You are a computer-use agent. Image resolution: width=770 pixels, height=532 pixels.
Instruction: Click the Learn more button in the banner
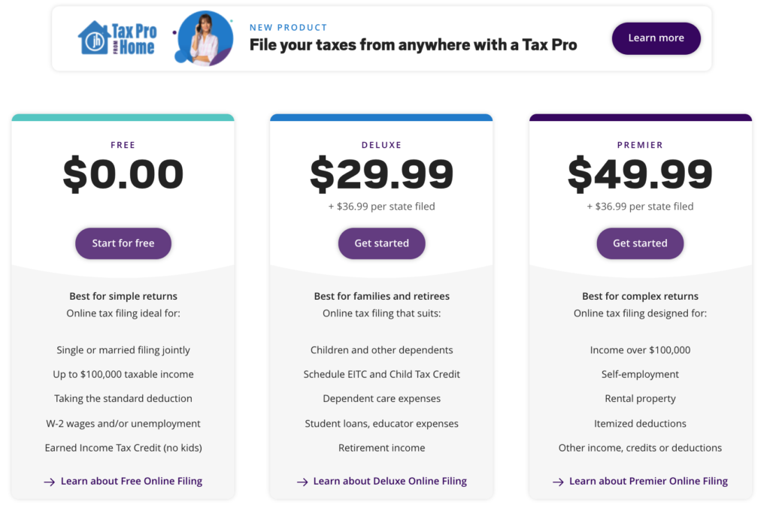point(656,38)
